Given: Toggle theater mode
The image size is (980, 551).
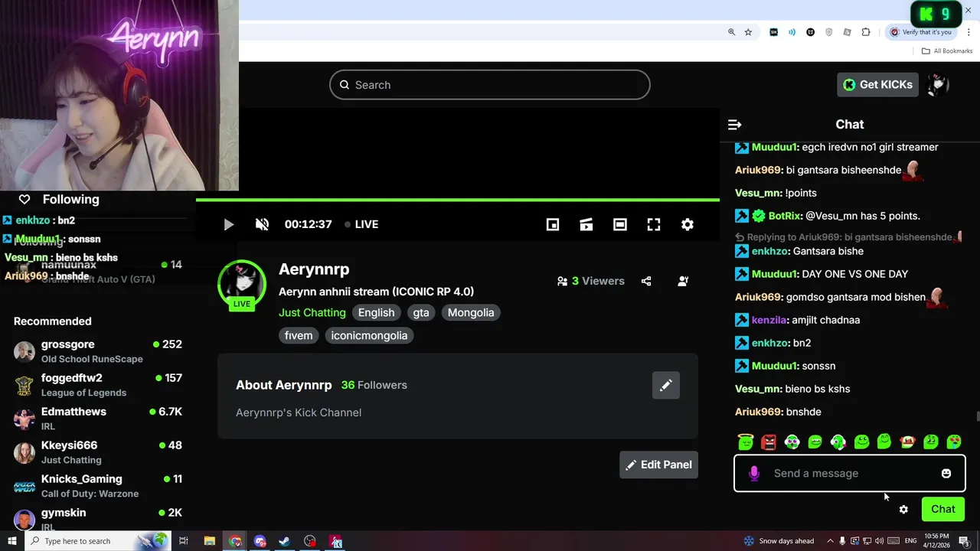Looking at the screenshot, I should [x=620, y=224].
